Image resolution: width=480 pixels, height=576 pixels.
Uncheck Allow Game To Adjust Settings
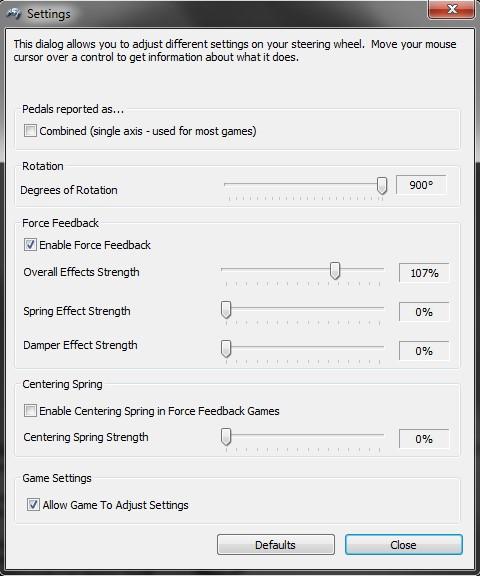[x=33, y=504]
